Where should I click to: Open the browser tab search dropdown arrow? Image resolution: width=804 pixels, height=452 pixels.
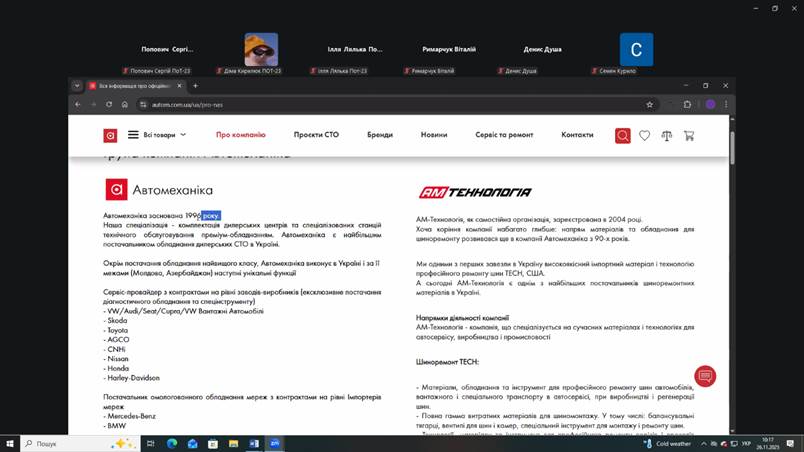(77, 86)
